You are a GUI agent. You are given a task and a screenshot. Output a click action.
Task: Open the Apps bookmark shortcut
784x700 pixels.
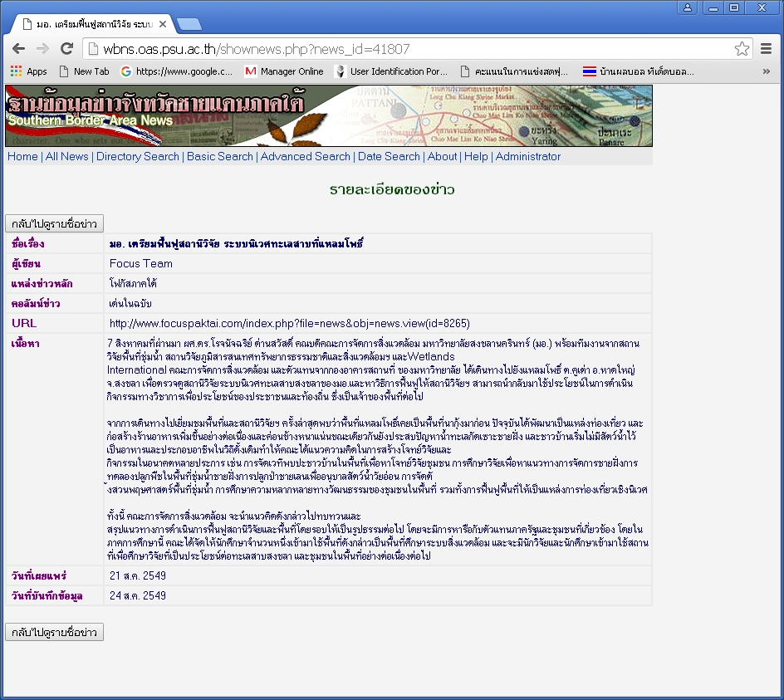(28, 71)
